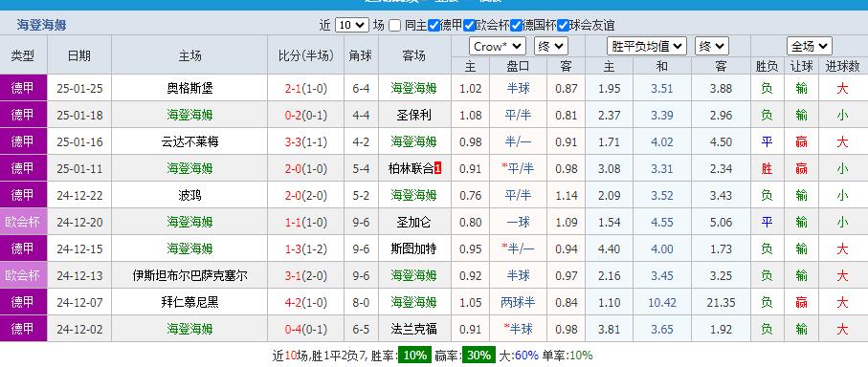Click the 比分(半场) column header
This screenshot has width=868, height=367.
pyautogui.click(x=306, y=55)
